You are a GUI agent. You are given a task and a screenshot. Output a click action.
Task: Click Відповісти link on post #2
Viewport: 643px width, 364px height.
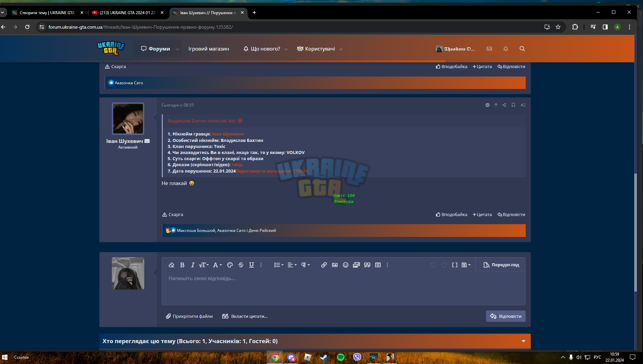click(x=511, y=215)
